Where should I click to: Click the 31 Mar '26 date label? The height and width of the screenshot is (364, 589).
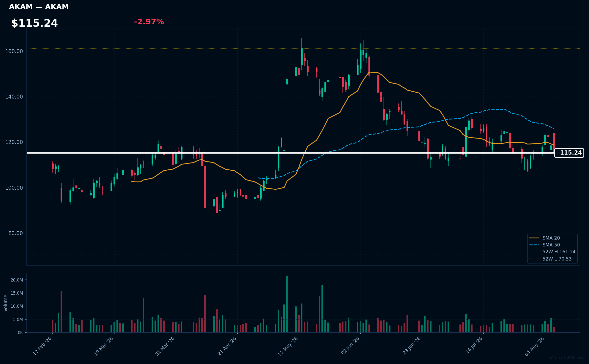(x=165, y=346)
